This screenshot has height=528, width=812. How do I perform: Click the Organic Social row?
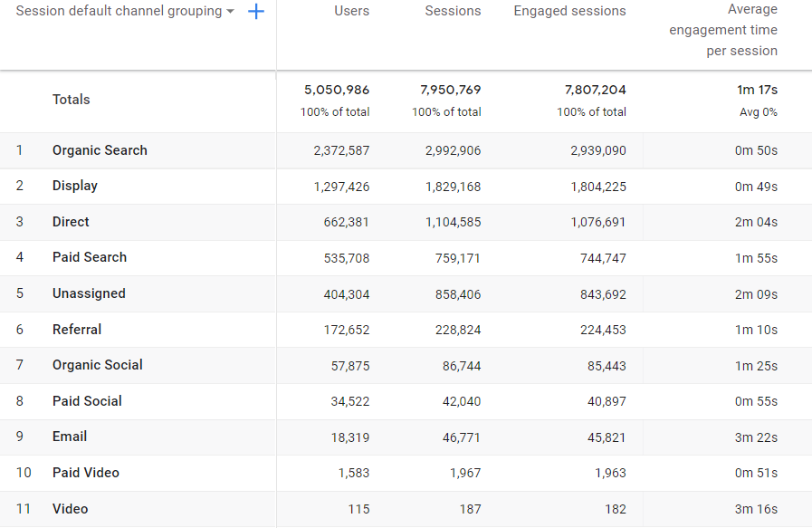click(x=98, y=365)
